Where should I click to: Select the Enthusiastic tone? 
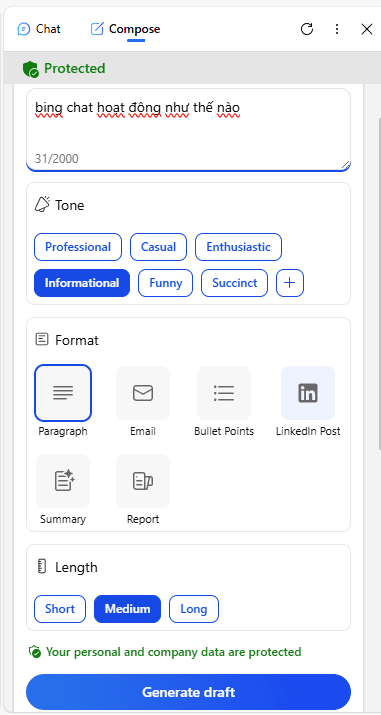(x=238, y=247)
